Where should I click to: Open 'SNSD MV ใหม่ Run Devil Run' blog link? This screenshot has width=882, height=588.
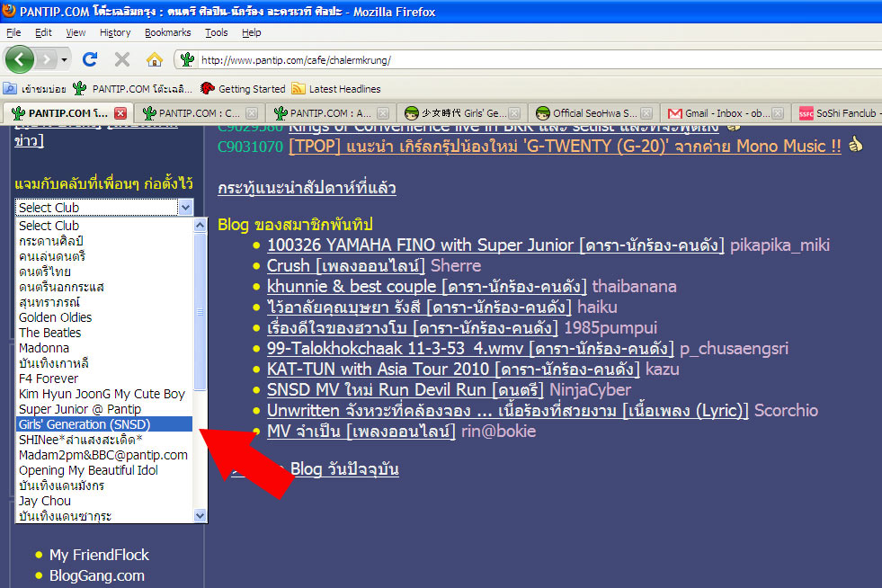[x=405, y=390]
